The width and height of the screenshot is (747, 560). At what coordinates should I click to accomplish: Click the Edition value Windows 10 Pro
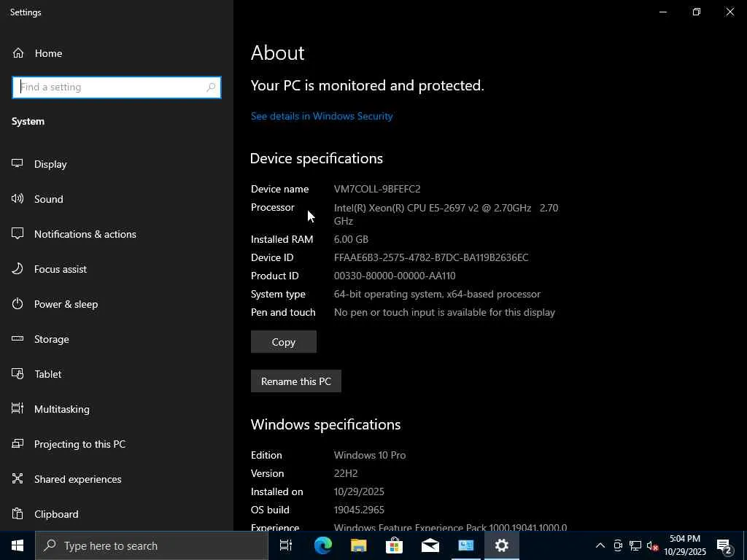pos(370,455)
